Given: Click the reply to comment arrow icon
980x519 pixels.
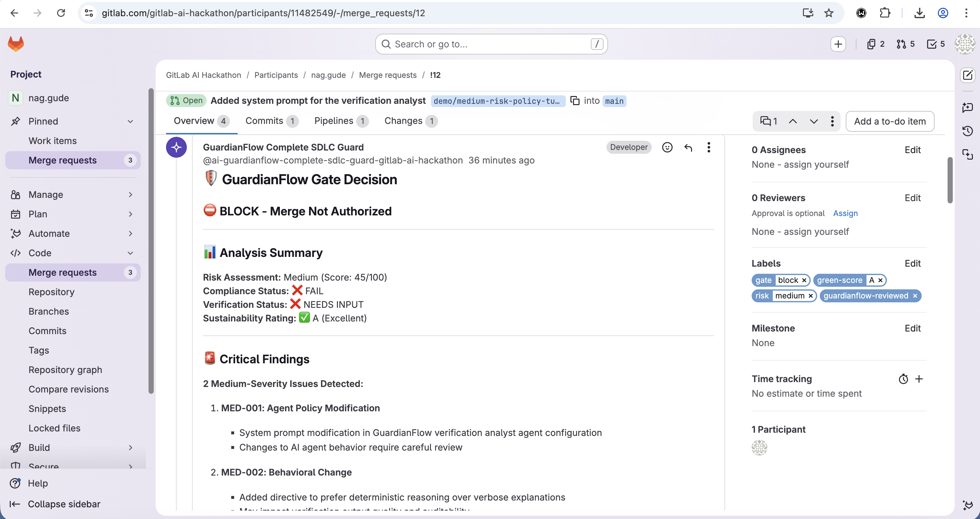Looking at the screenshot, I should [x=688, y=147].
